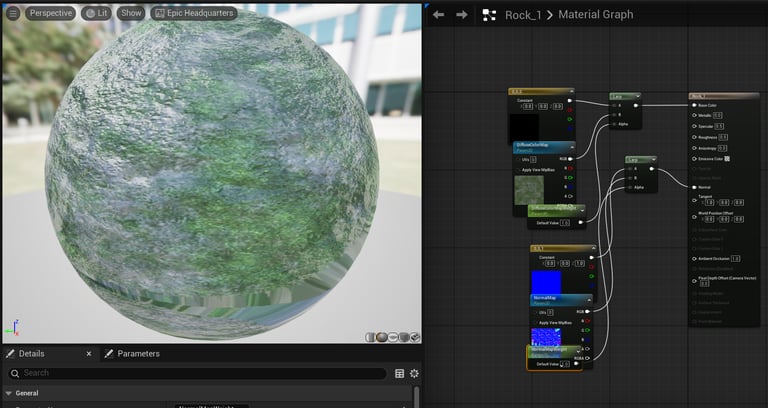Open the Perspective view mode dropdown
Screen dimensions: 768x408
(50, 13)
